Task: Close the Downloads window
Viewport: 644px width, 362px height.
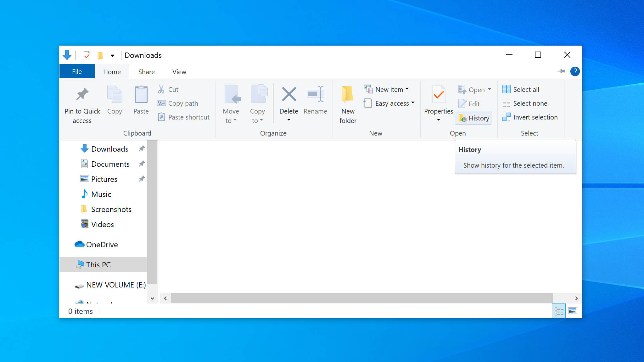Action: click(x=567, y=55)
